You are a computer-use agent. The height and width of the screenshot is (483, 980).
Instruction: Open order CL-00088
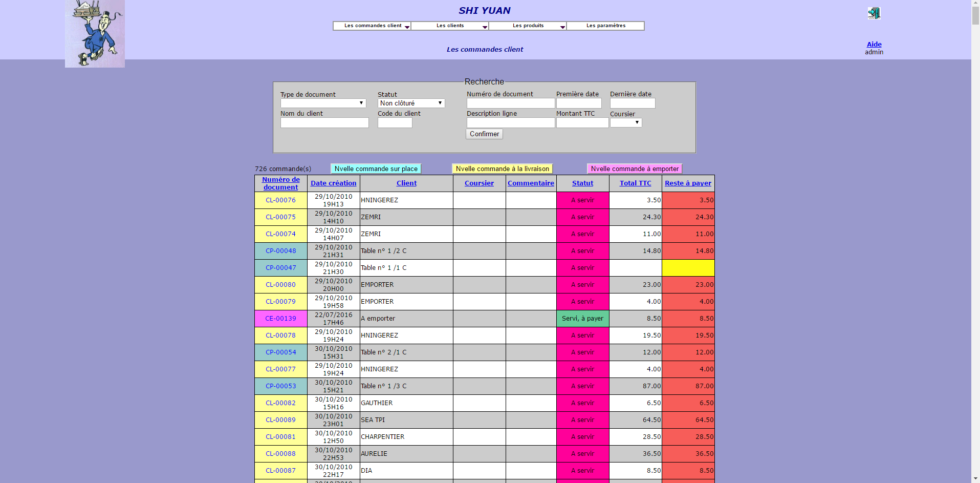pyautogui.click(x=280, y=454)
